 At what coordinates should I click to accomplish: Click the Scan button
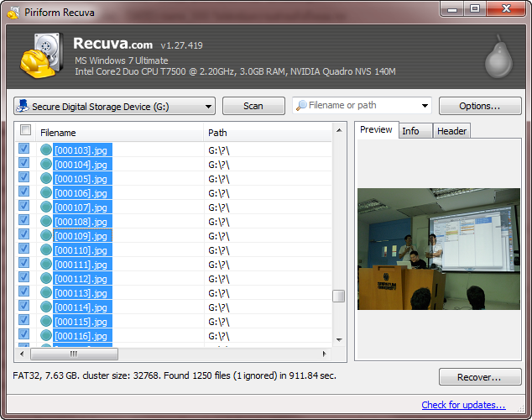pyautogui.click(x=253, y=106)
